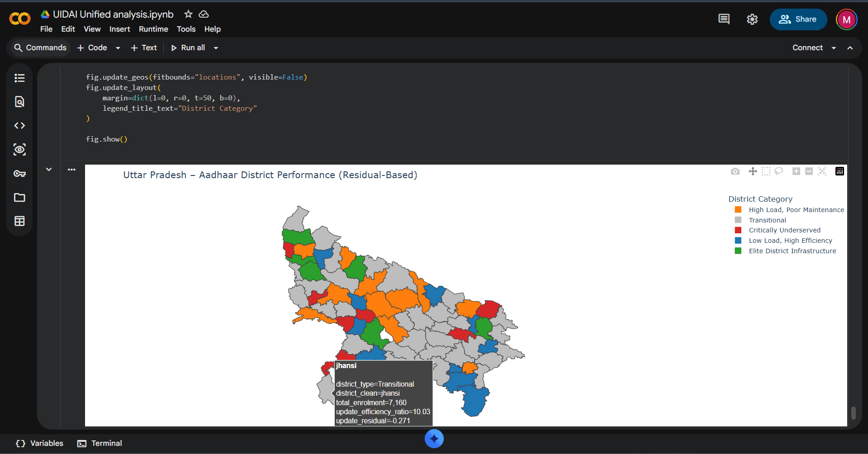The width and height of the screenshot is (868, 454).
Task: Open the Insert menu
Action: pos(119,29)
